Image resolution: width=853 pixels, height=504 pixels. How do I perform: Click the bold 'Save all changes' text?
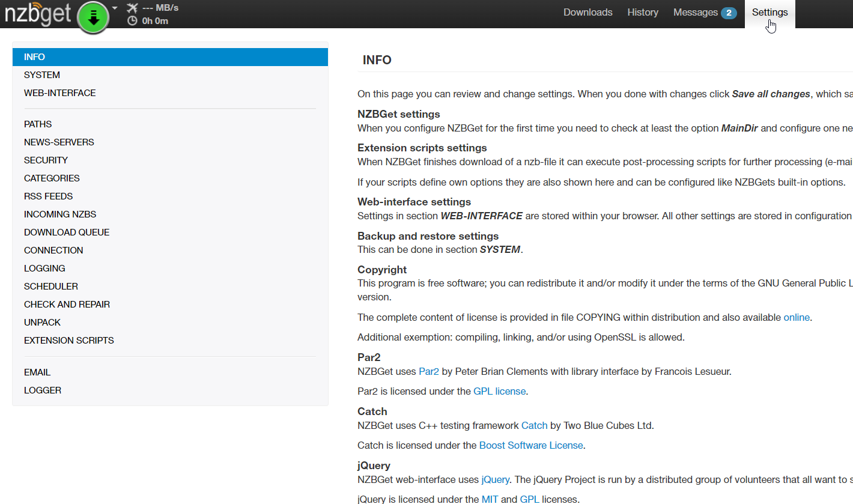(x=771, y=94)
